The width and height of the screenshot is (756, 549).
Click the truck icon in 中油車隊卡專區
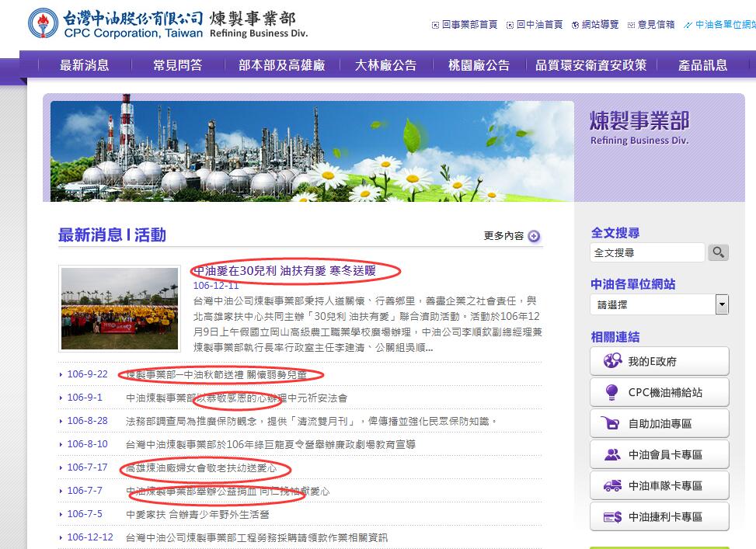click(612, 485)
